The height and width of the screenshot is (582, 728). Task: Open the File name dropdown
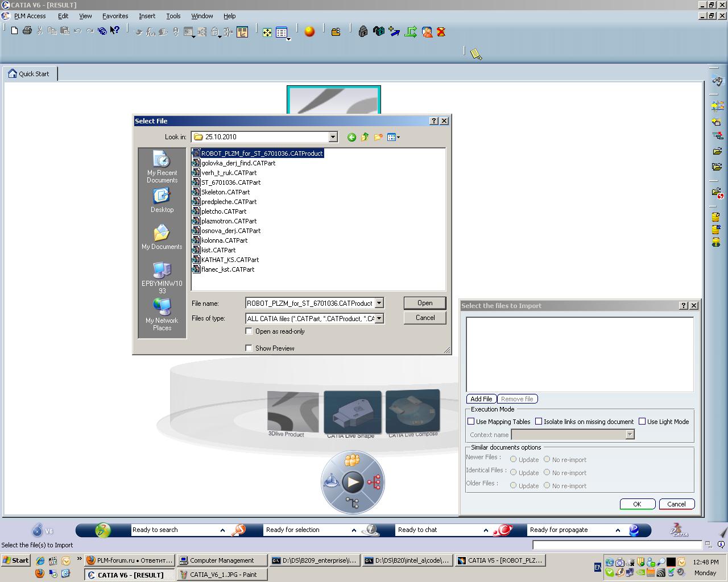click(x=379, y=304)
